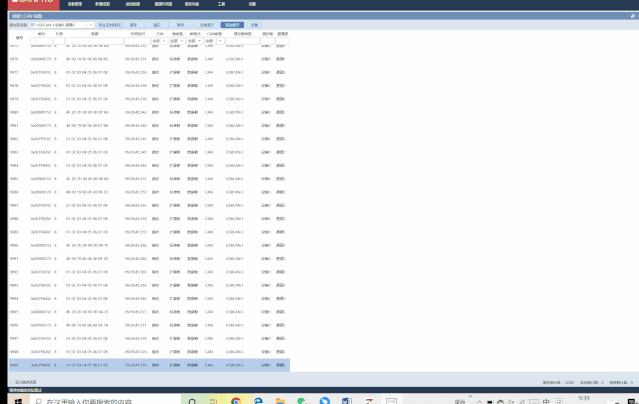Click the 源设备 filter input box
This screenshot has width=639, height=404.
click(x=268, y=41)
